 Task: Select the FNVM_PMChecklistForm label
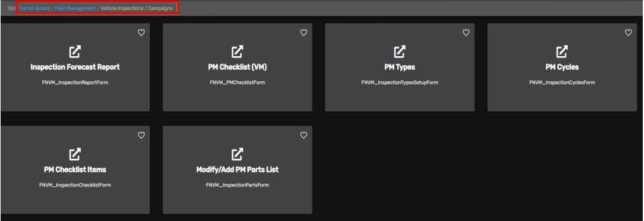click(238, 82)
